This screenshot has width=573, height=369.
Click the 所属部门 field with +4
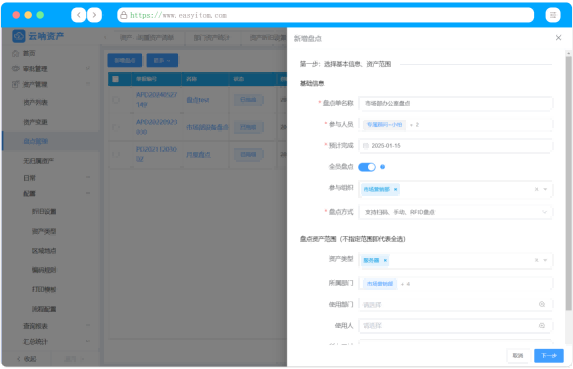point(455,284)
